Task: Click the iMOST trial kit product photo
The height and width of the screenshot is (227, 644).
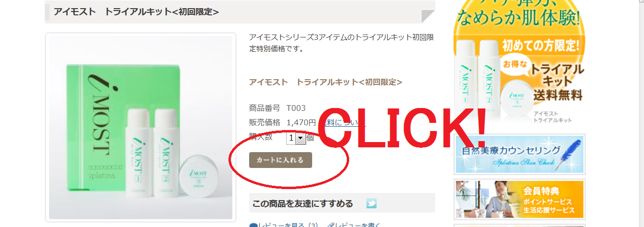Action: coord(140,127)
